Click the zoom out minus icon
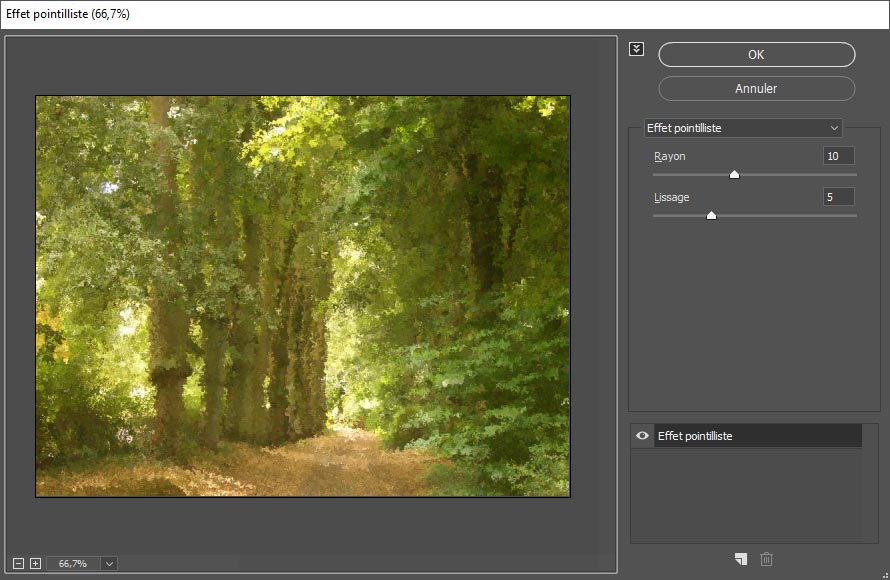The width and height of the screenshot is (890, 580). tap(20, 563)
